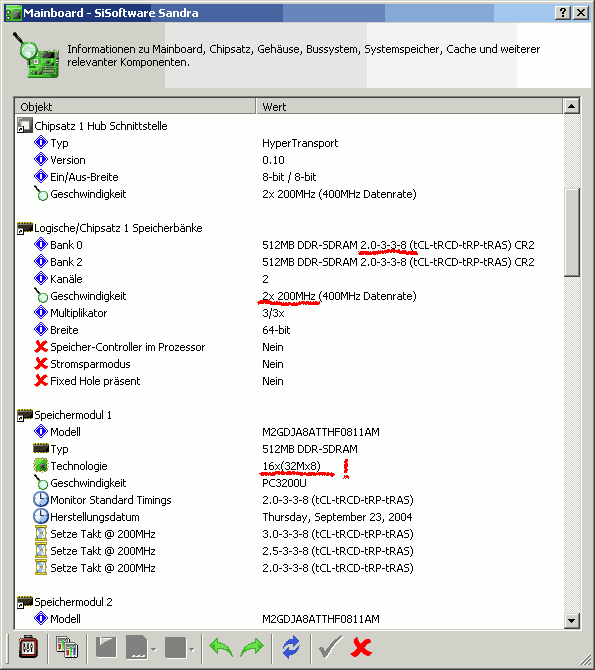Select Chipsatz 1 Hub Schnittstelle group icon

click(24, 126)
